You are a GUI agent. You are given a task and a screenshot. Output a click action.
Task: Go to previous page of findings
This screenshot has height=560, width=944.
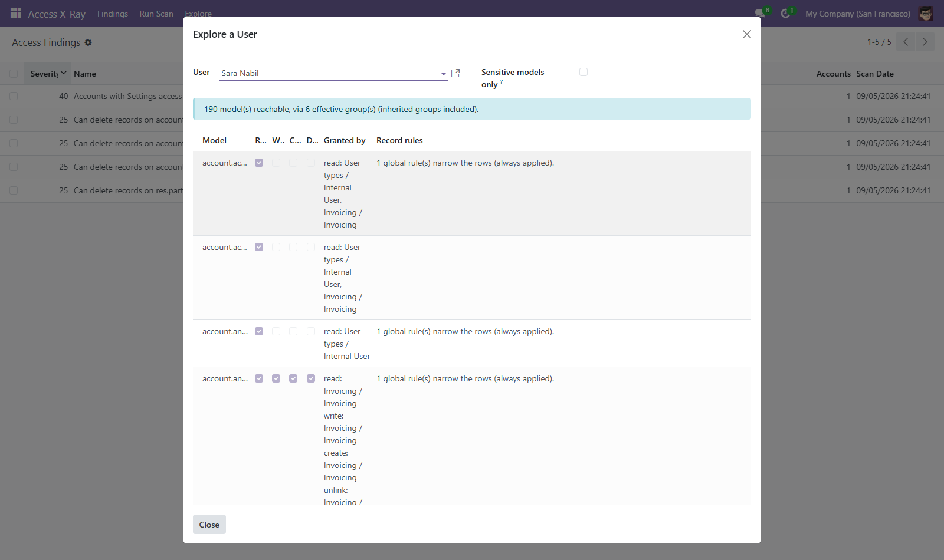(906, 42)
